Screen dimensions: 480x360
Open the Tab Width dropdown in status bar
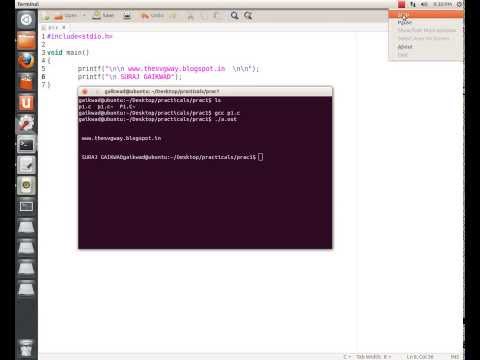coord(373,357)
